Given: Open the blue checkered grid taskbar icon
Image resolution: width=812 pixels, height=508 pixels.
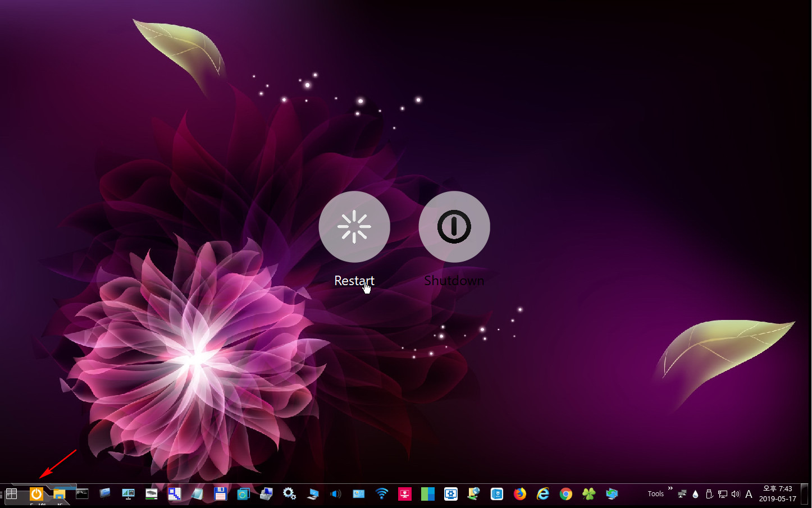Looking at the screenshot, I should 175,494.
